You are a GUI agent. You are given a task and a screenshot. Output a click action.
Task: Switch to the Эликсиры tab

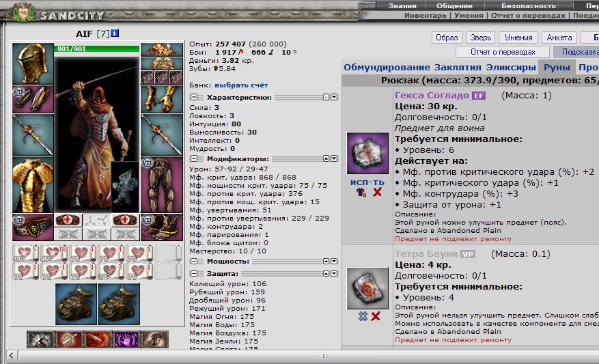tap(511, 67)
